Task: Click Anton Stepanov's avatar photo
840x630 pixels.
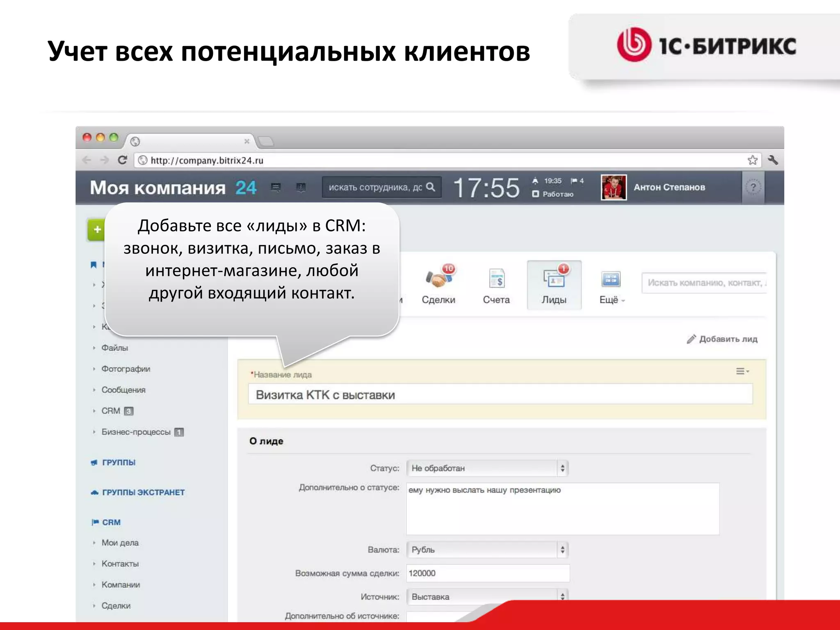Action: click(614, 187)
